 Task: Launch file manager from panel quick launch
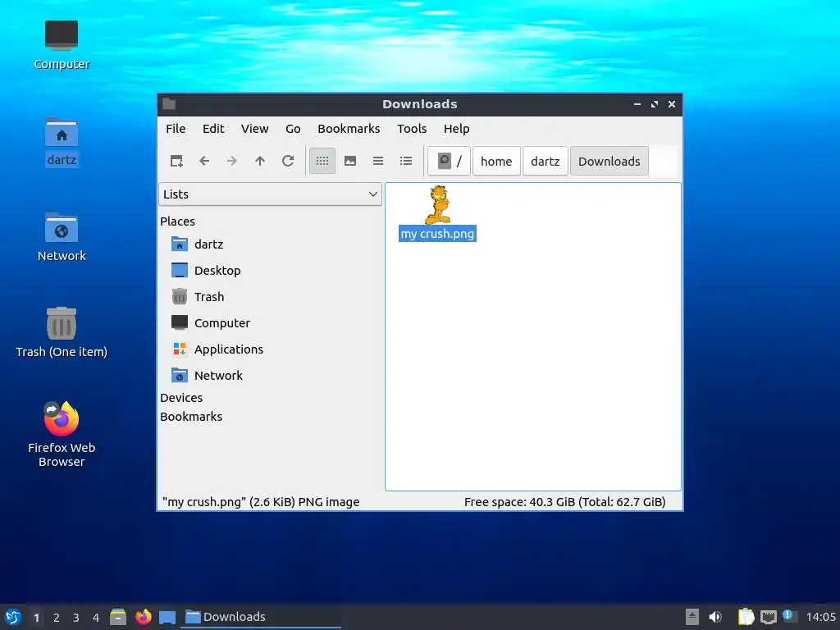click(x=118, y=617)
